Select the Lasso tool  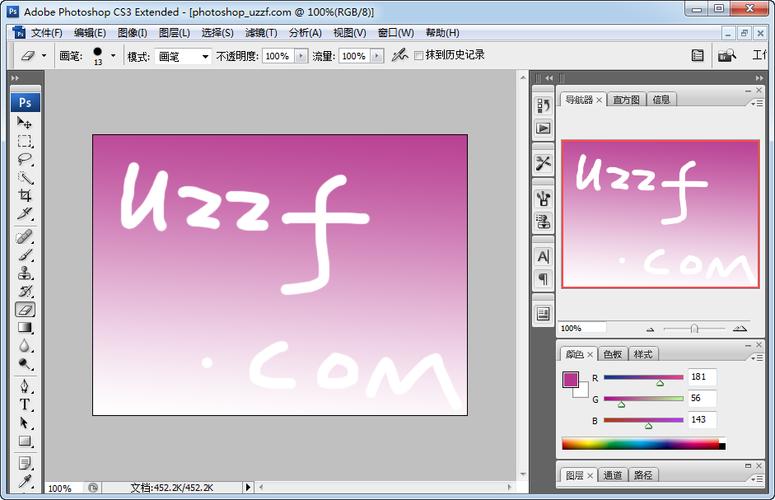pyautogui.click(x=25, y=159)
